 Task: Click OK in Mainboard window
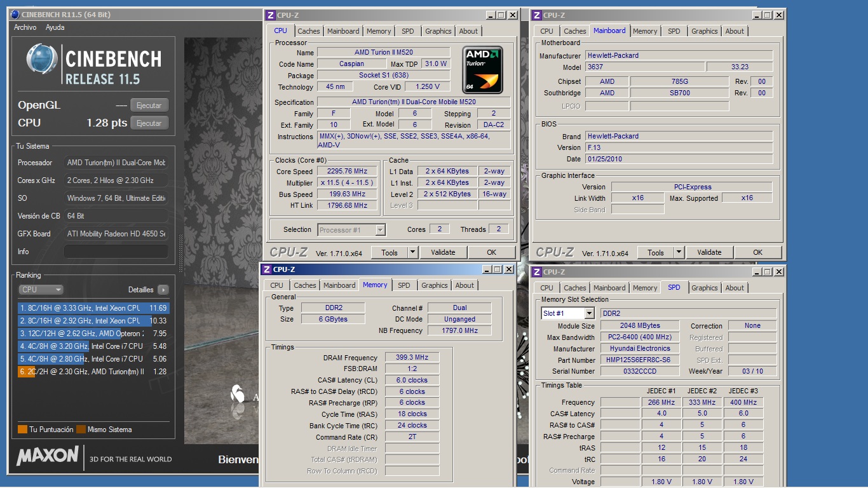click(x=757, y=252)
